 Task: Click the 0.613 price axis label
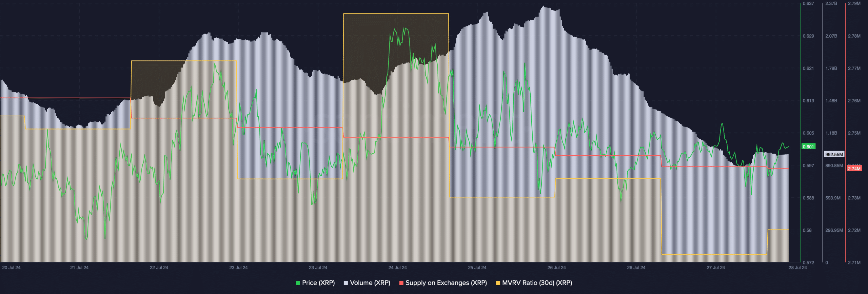pos(808,101)
